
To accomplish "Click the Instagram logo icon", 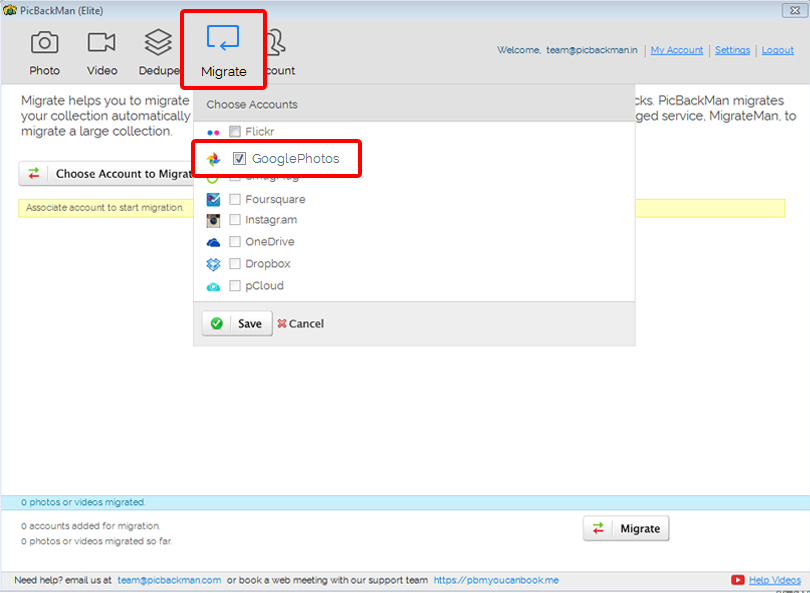I will pos(213,220).
